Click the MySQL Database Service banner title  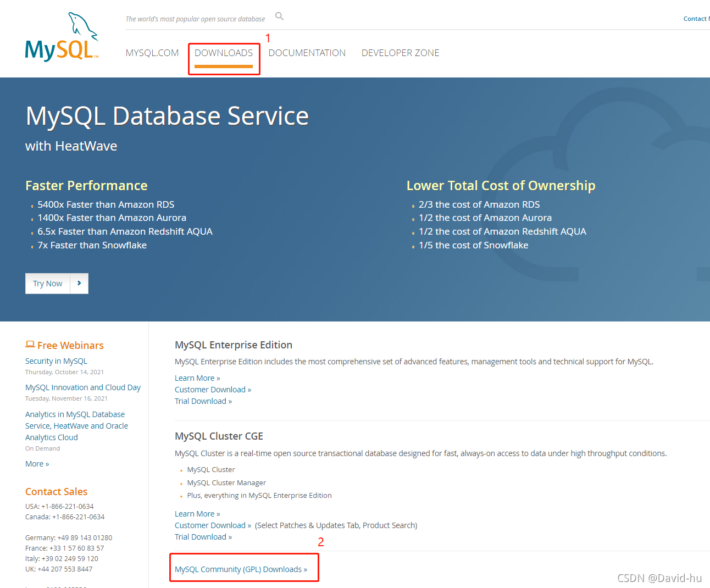167,116
